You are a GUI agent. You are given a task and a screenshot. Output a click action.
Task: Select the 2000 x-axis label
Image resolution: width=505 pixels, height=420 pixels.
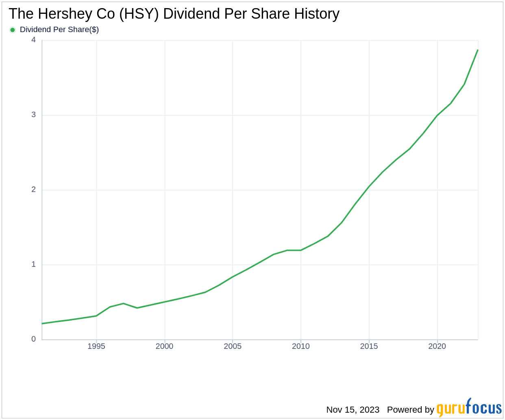coord(164,346)
